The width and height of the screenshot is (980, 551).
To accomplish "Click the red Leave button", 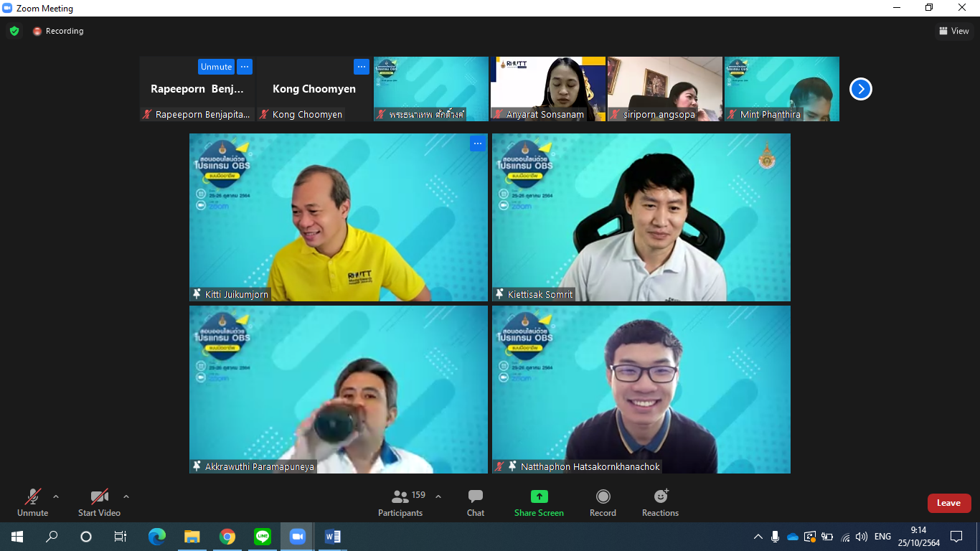I will [948, 503].
